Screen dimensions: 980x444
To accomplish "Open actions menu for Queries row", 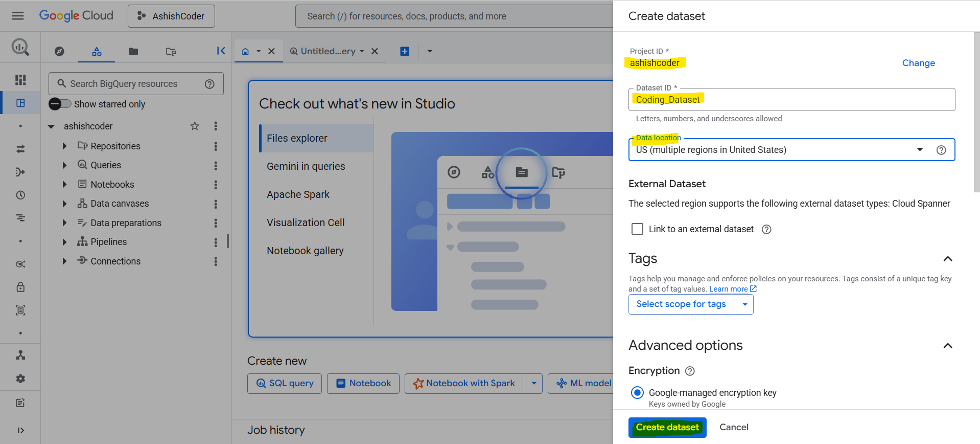I will click(x=216, y=166).
